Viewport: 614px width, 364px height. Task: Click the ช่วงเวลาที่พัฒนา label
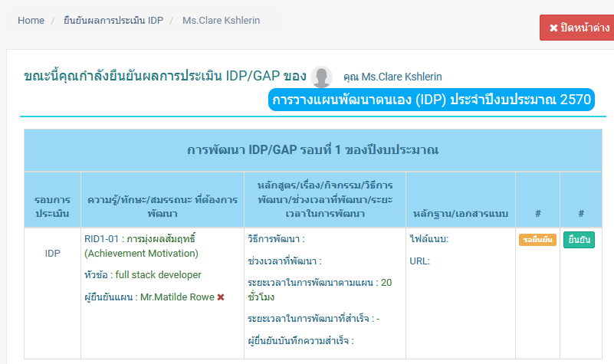tap(284, 261)
